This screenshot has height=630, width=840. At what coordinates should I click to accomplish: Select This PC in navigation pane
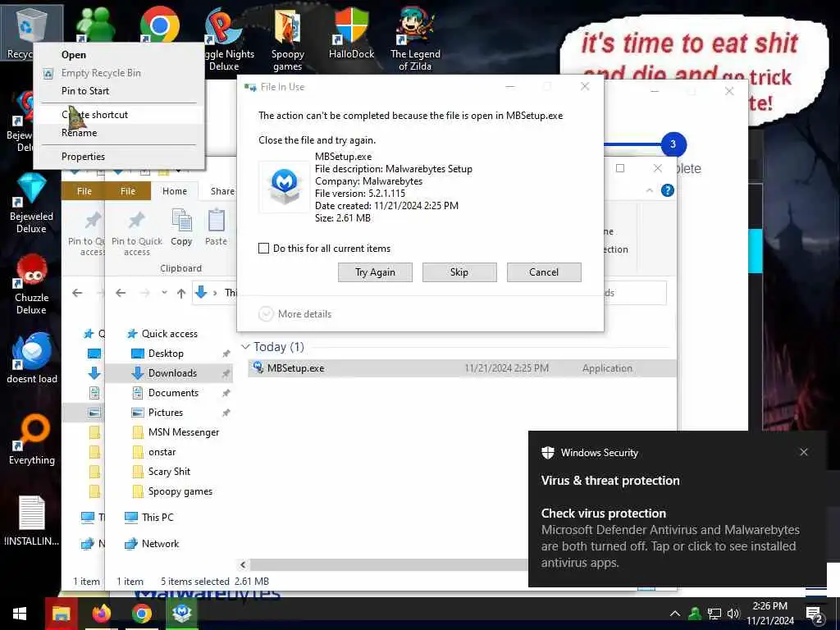point(157,518)
